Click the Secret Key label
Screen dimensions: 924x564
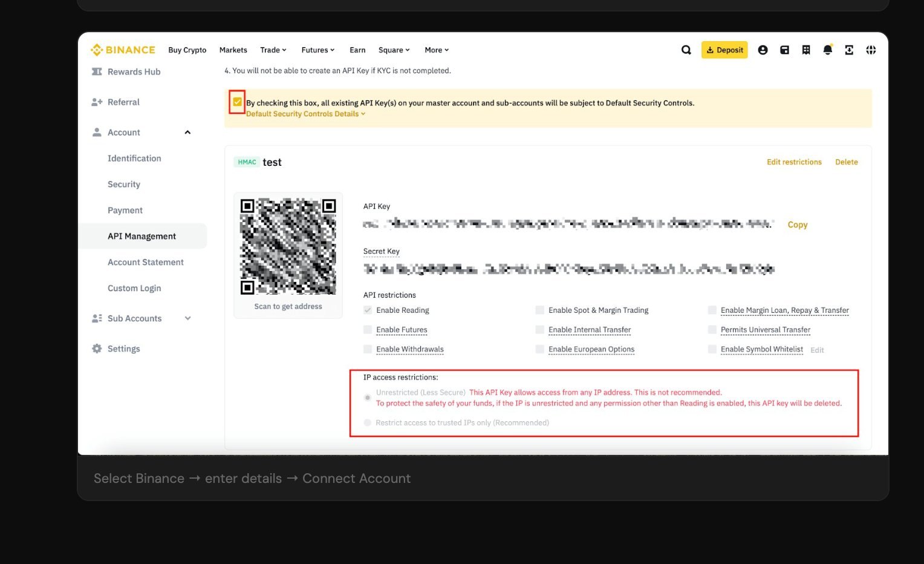click(x=381, y=251)
